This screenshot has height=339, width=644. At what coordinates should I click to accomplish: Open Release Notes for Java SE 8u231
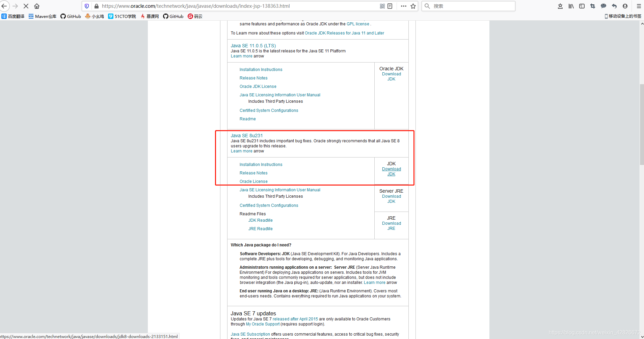coord(253,173)
